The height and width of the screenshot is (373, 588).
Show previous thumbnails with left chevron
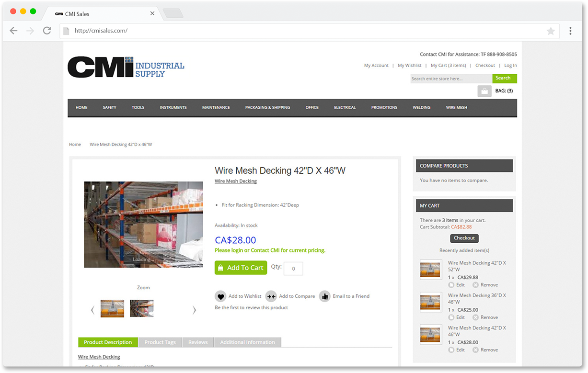coord(92,310)
